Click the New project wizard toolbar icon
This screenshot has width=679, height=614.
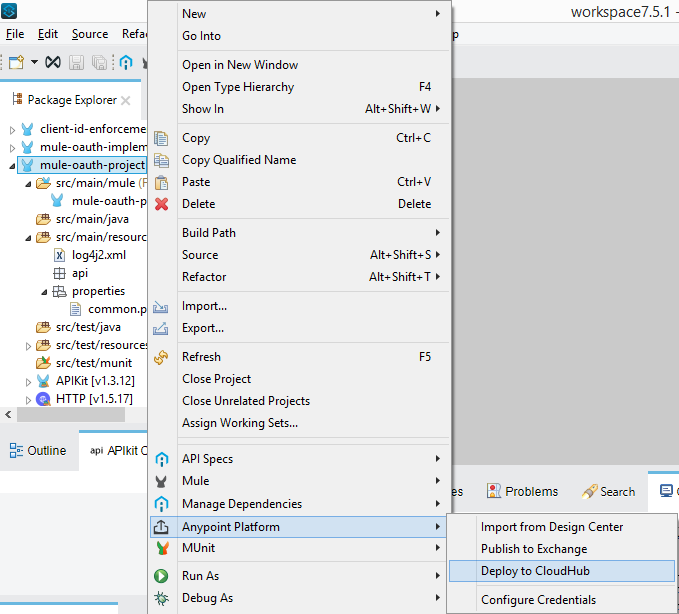(16, 62)
